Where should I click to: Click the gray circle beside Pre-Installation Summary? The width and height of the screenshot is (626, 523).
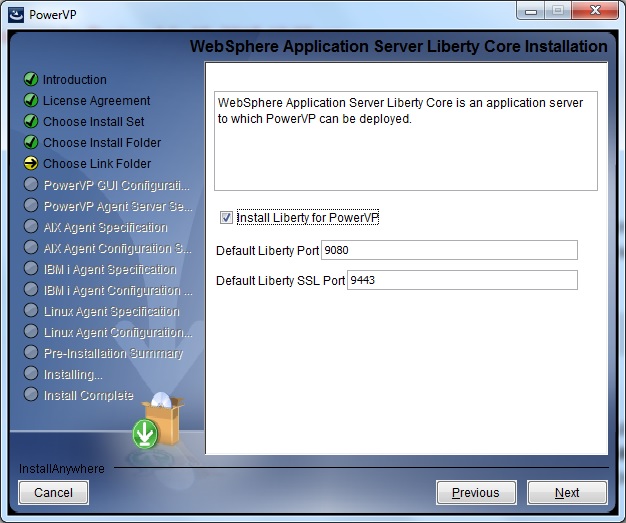[x=31, y=353]
